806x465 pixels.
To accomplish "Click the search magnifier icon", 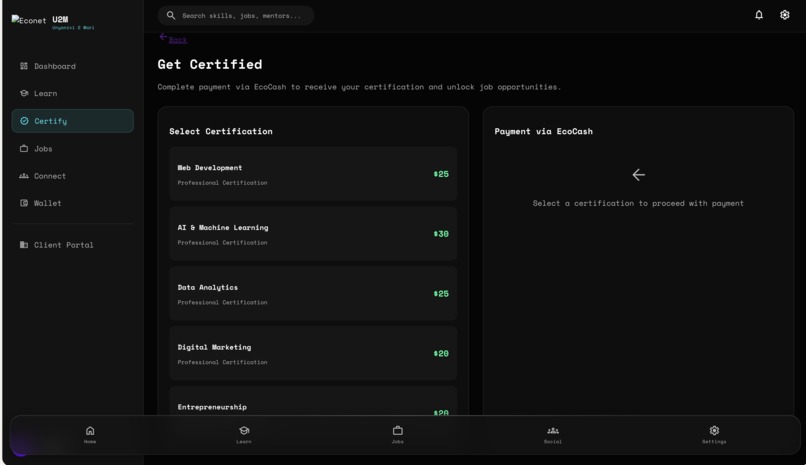I will pyautogui.click(x=171, y=15).
